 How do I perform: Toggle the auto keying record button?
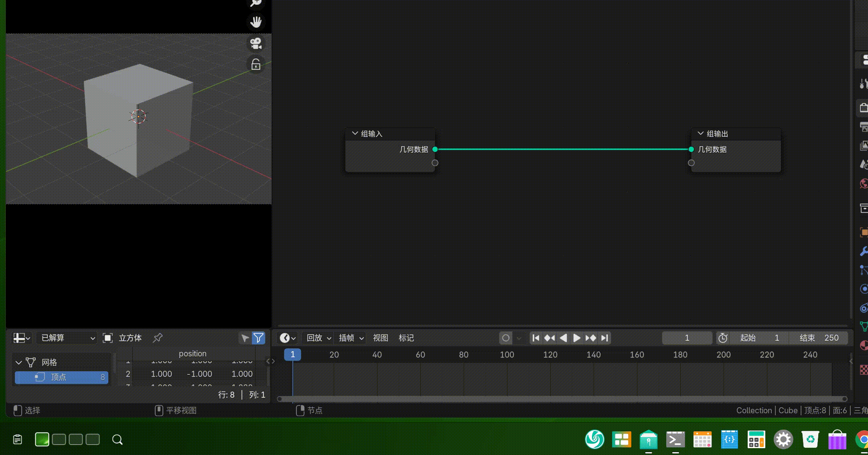(506, 338)
